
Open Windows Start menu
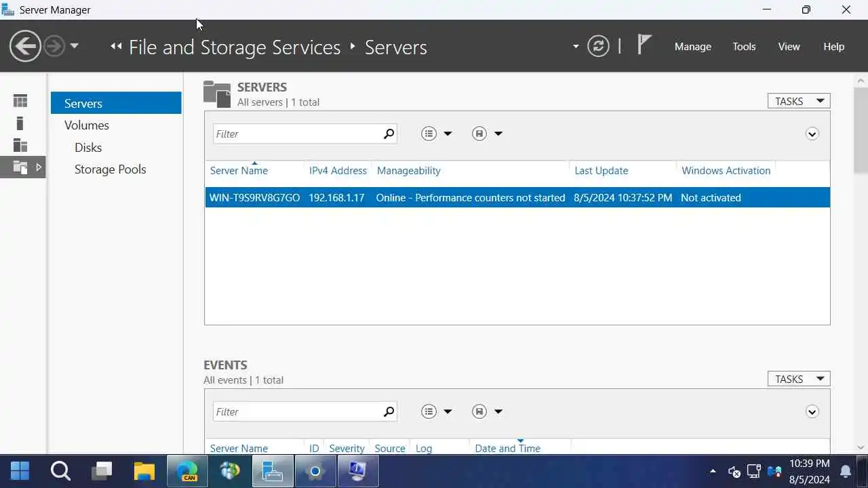tap(20, 470)
